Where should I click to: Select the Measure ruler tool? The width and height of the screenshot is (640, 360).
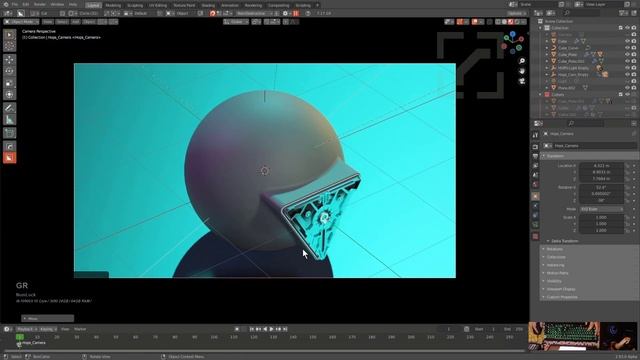pos(9,120)
